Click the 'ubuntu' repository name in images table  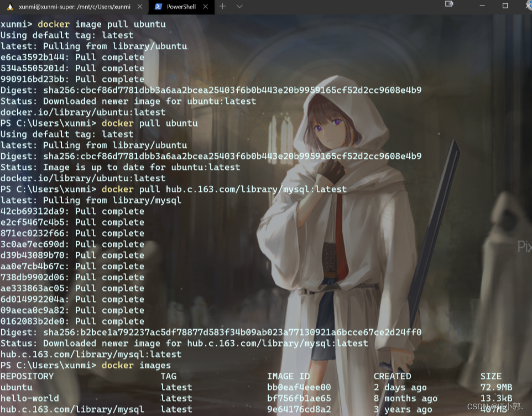pyautogui.click(x=17, y=387)
